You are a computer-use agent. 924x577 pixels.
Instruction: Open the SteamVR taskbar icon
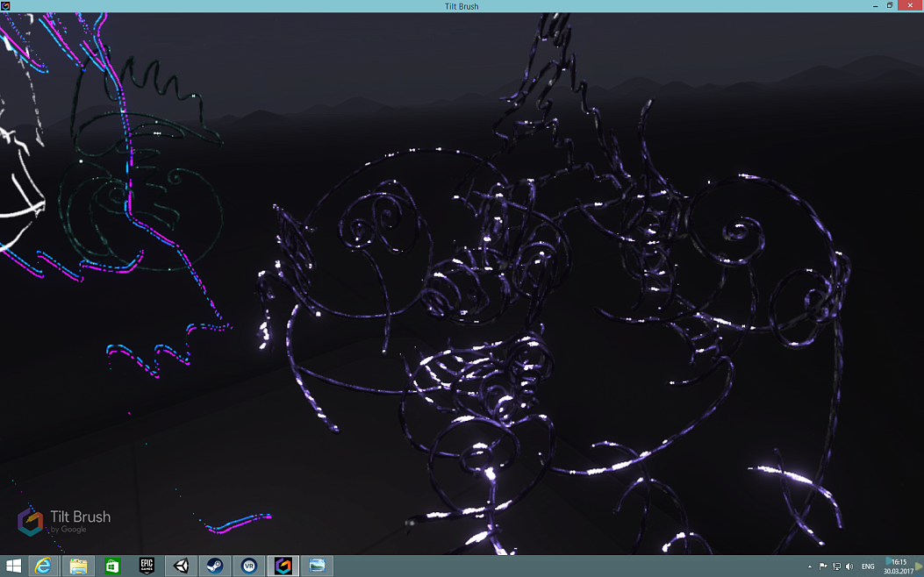click(248, 566)
